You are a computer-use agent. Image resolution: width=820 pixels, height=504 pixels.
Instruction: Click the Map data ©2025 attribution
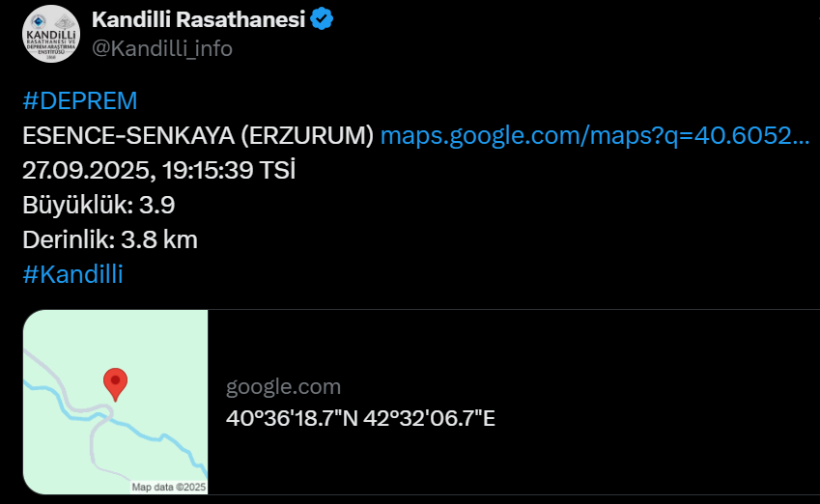[x=168, y=487]
